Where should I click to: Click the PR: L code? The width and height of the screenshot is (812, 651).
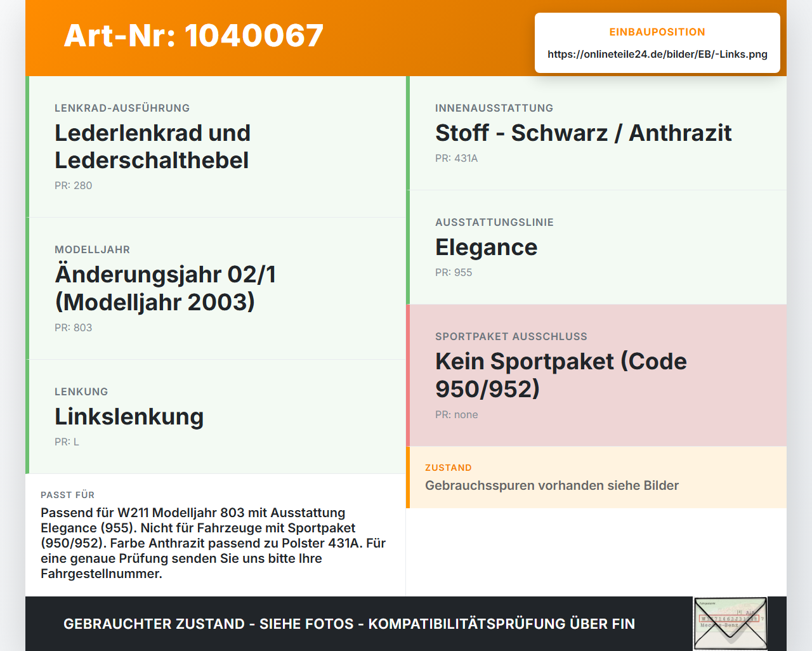pyautogui.click(x=67, y=442)
